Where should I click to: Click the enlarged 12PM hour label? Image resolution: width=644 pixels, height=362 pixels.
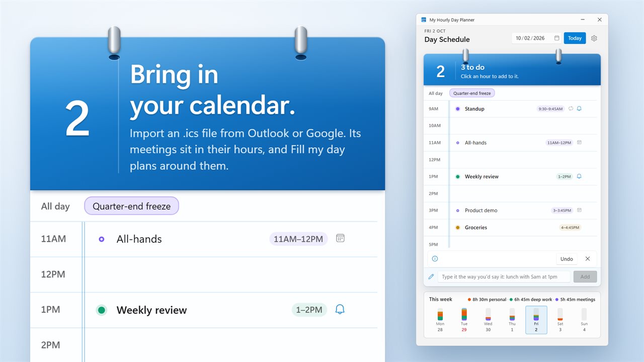point(53,275)
